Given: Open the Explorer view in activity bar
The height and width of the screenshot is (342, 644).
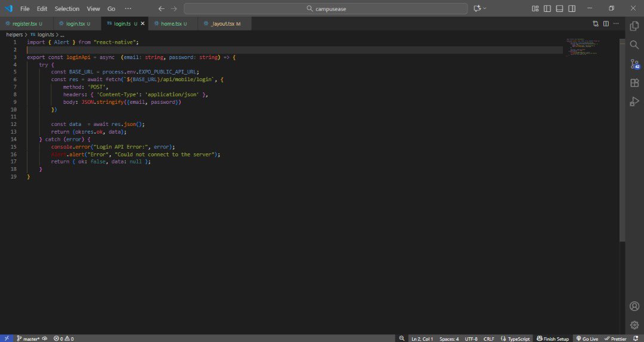Looking at the screenshot, I should pos(634,26).
